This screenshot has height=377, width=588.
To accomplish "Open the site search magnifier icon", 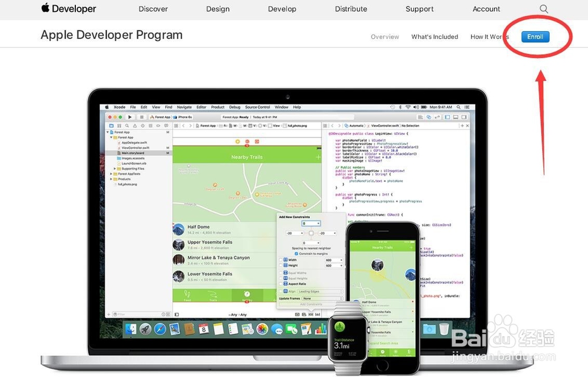I will click(544, 9).
